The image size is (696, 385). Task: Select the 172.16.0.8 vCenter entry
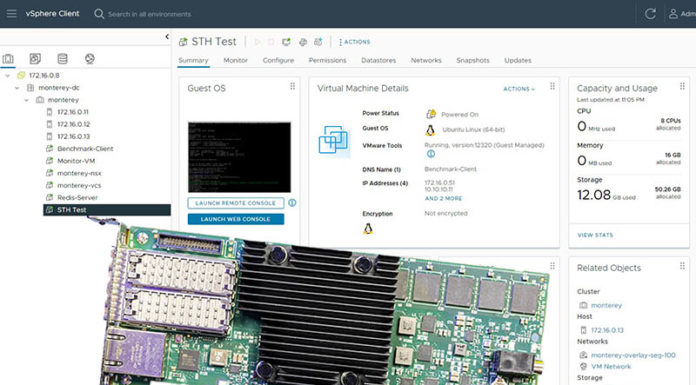44,75
